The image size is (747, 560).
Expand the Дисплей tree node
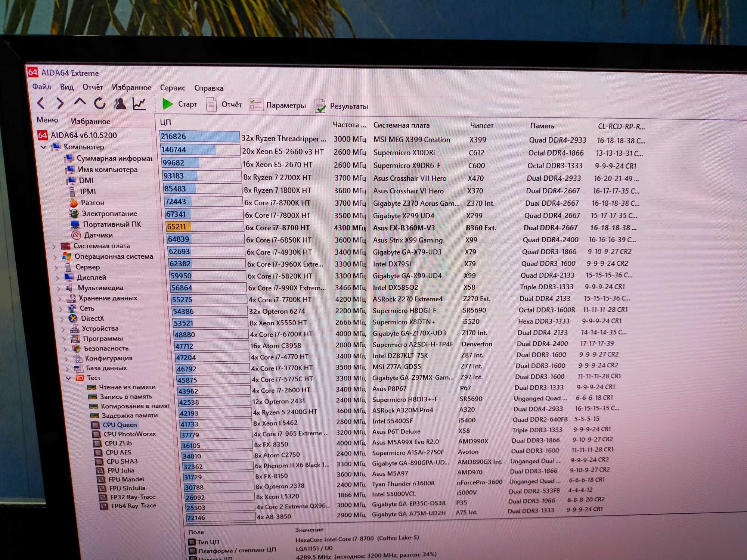point(58,278)
